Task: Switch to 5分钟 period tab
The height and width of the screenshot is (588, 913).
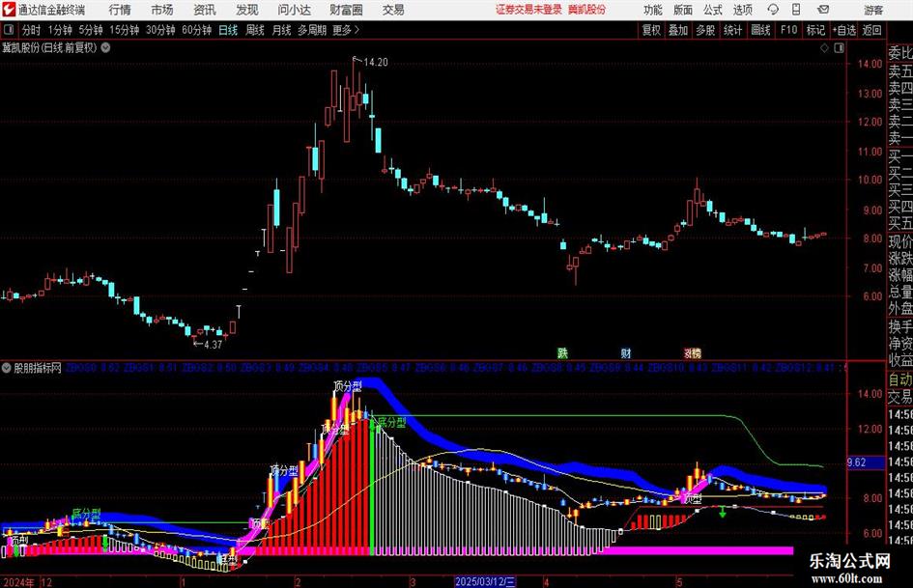Action: click(91, 30)
